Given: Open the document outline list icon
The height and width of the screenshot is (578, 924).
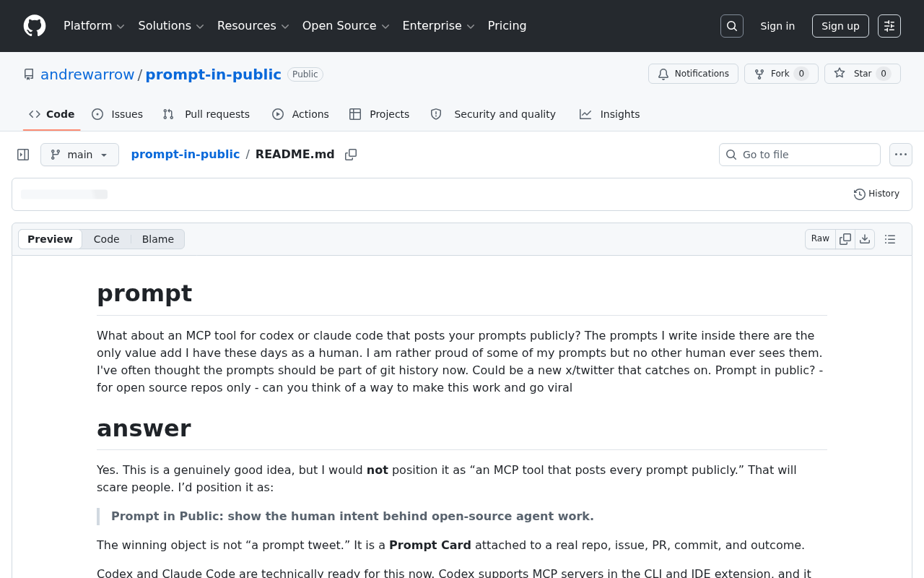Looking at the screenshot, I should 890,239.
